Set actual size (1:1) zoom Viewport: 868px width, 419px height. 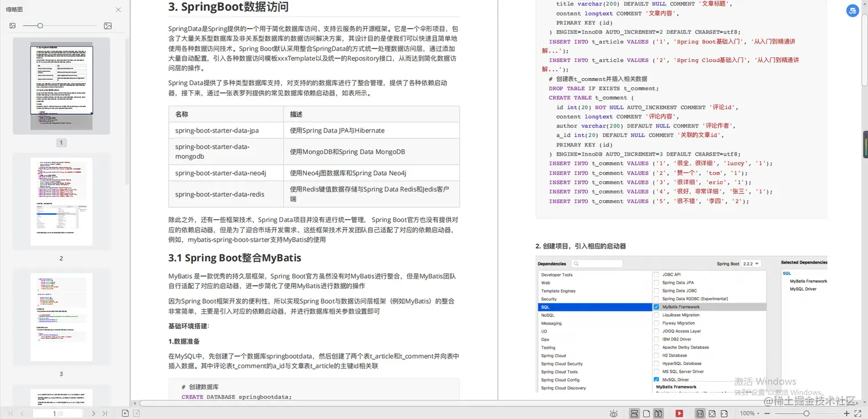(700, 413)
